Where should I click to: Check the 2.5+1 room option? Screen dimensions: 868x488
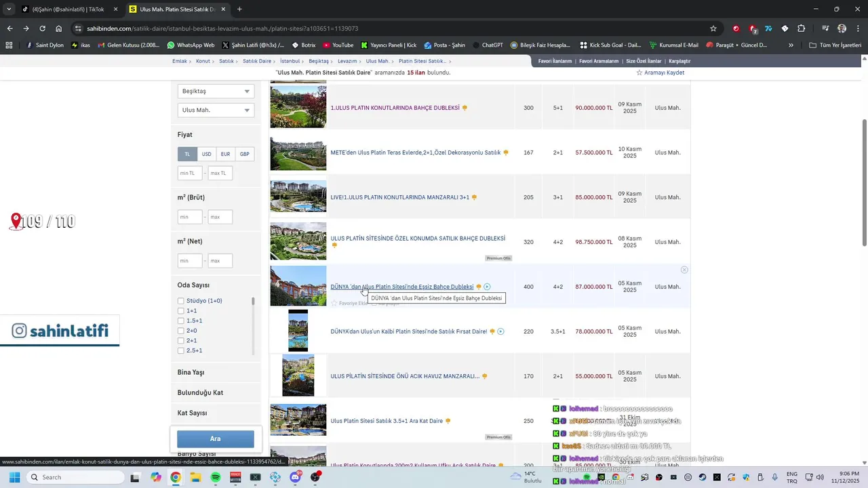181,350
